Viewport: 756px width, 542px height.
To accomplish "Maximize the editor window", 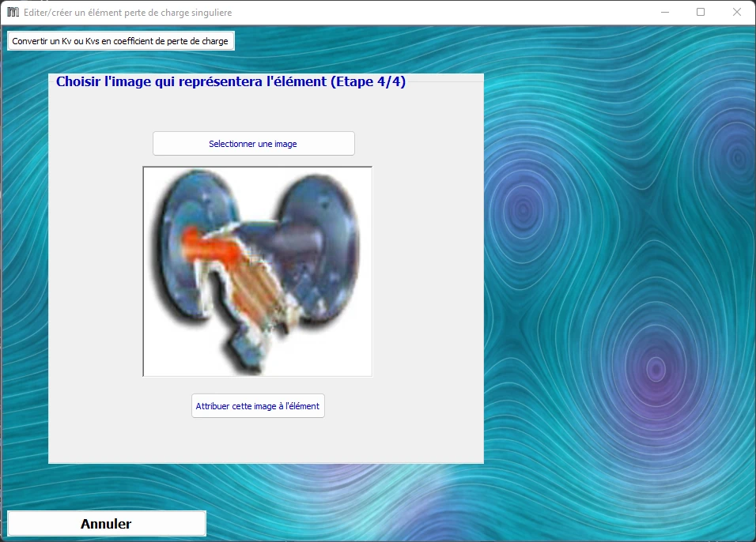I will click(701, 12).
